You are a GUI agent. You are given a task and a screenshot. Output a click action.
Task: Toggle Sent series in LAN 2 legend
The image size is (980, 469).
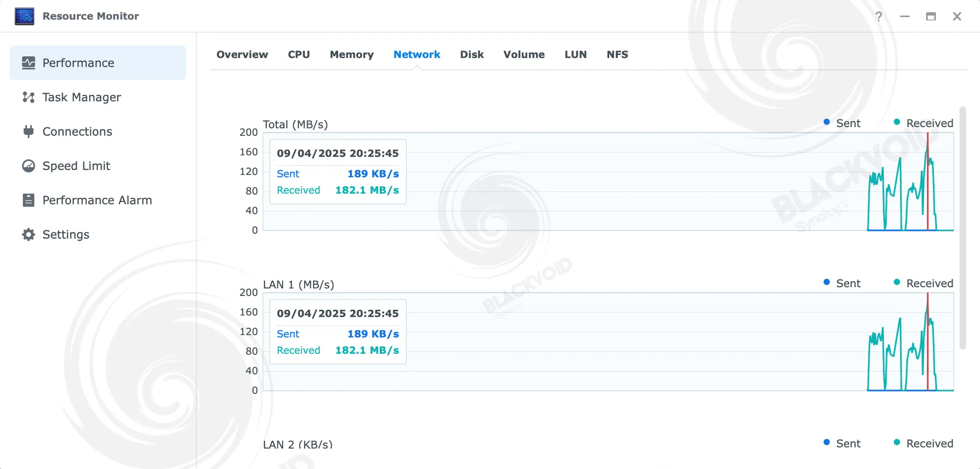[x=842, y=444]
